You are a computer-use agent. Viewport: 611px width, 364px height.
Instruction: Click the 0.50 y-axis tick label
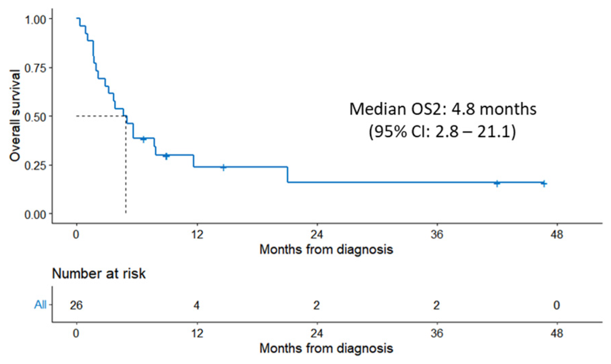[35, 117]
